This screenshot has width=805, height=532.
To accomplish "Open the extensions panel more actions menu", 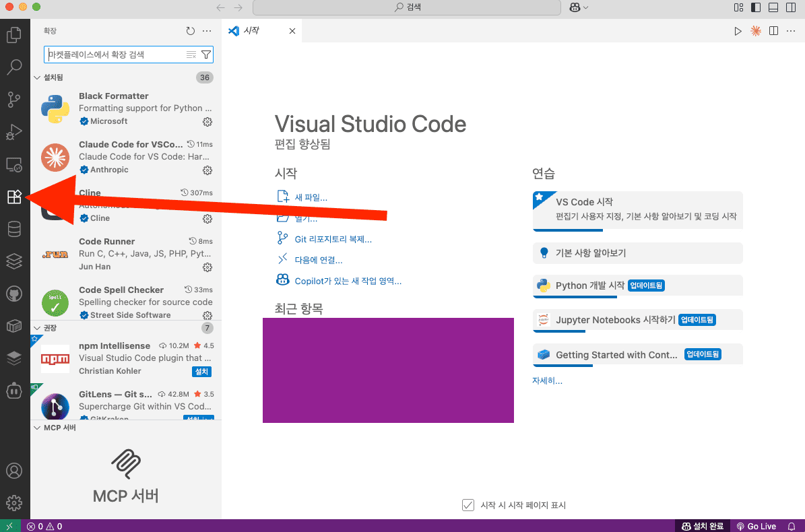I will 207,31.
